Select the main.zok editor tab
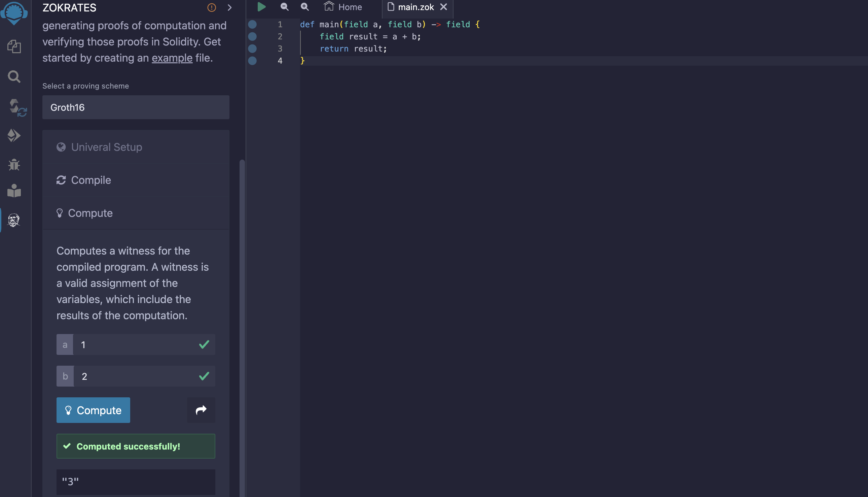The image size is (868, 497). pyautogui.click(x=415, y=7)
